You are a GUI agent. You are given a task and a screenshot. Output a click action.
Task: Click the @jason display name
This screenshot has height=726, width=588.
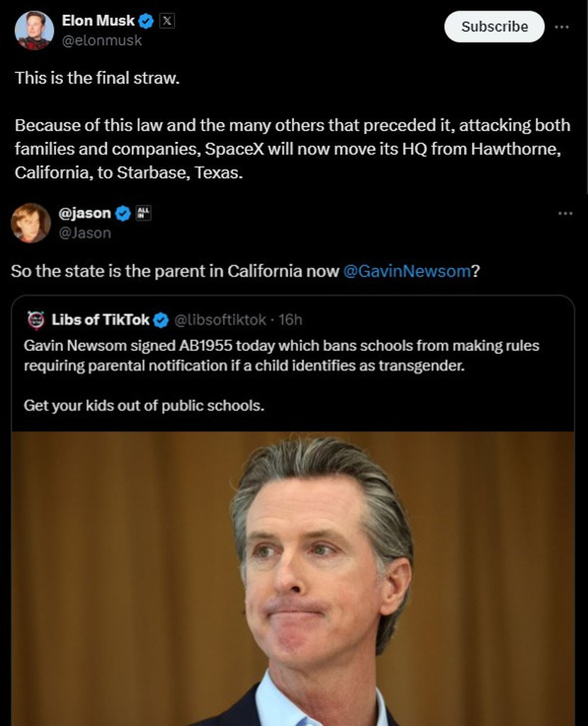coord(84,213)
